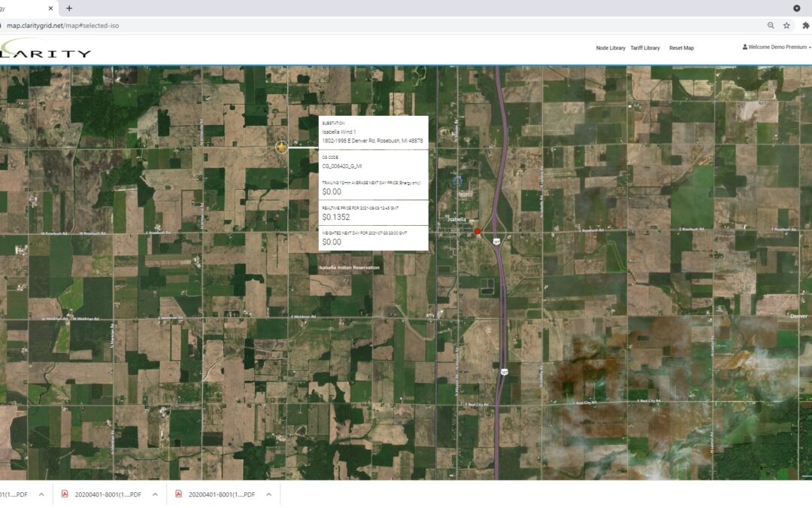
Task: Click the blue house outline marker
Action: pyautogui.click(x=457, y=180)
